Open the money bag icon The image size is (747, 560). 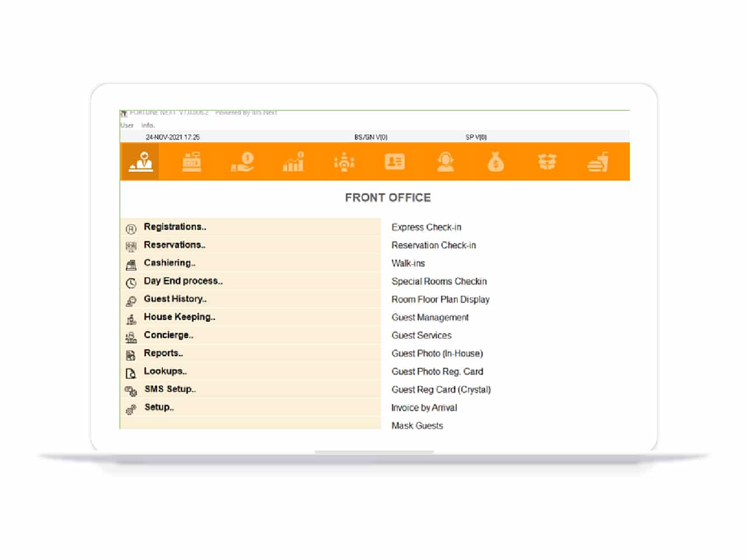[496, 162]
